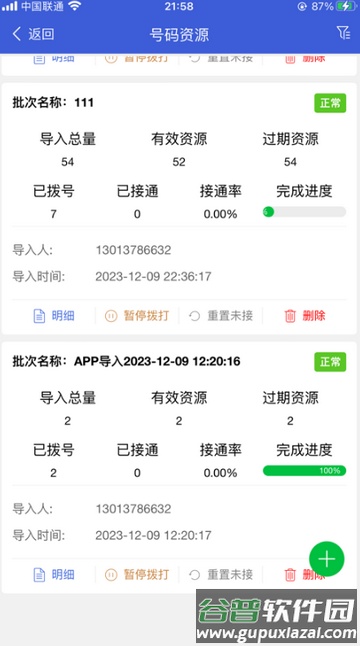Click the battery percentage 87% in status bar
This screenshot has height=646, width=360.
tap(323, 6)
